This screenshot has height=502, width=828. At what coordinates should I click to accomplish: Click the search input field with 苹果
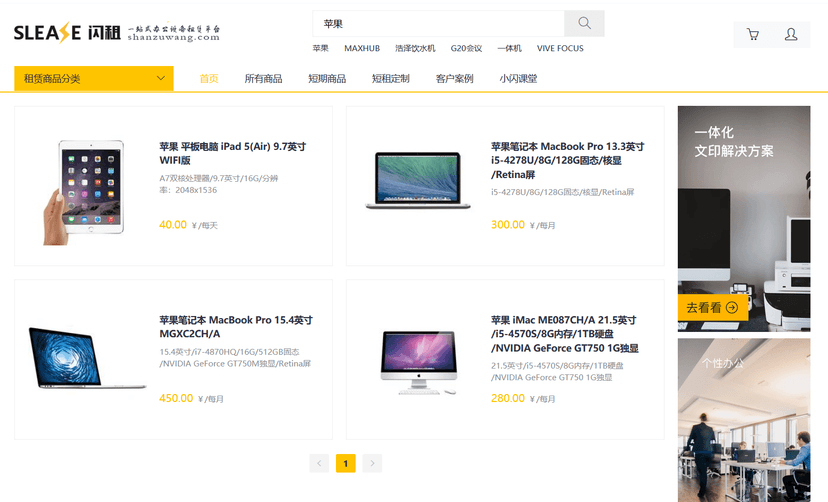(438, 24)
